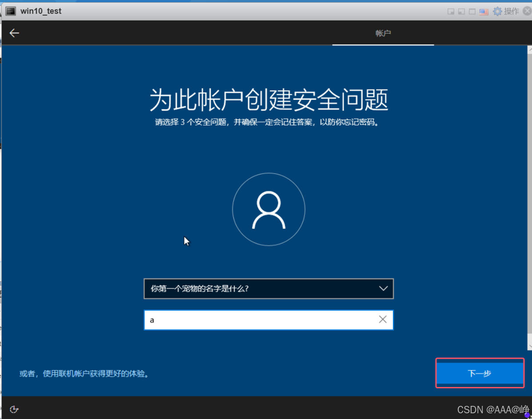Open the Ease of Access icon at bottom-left
The height and width of the screenshot is (419, 532).
[x=14, y=409]
